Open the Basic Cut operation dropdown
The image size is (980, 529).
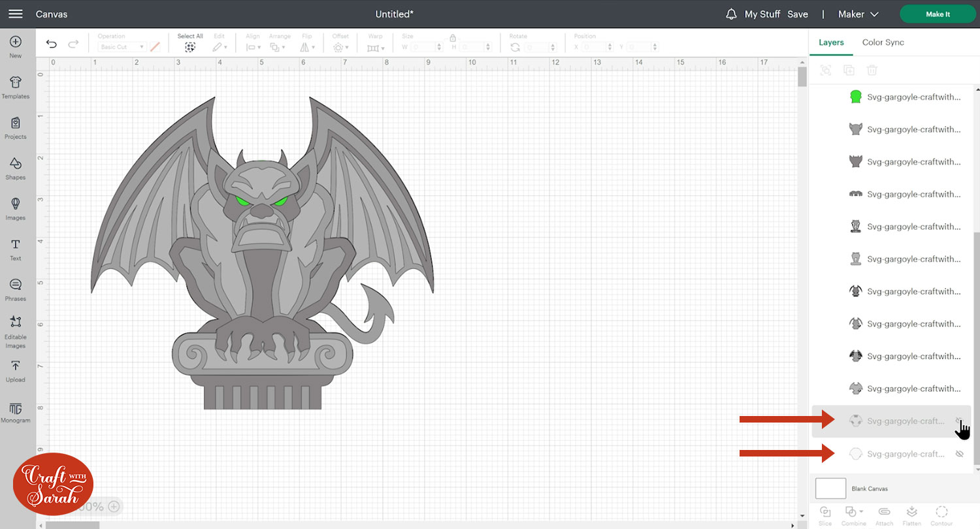point(122,47)
